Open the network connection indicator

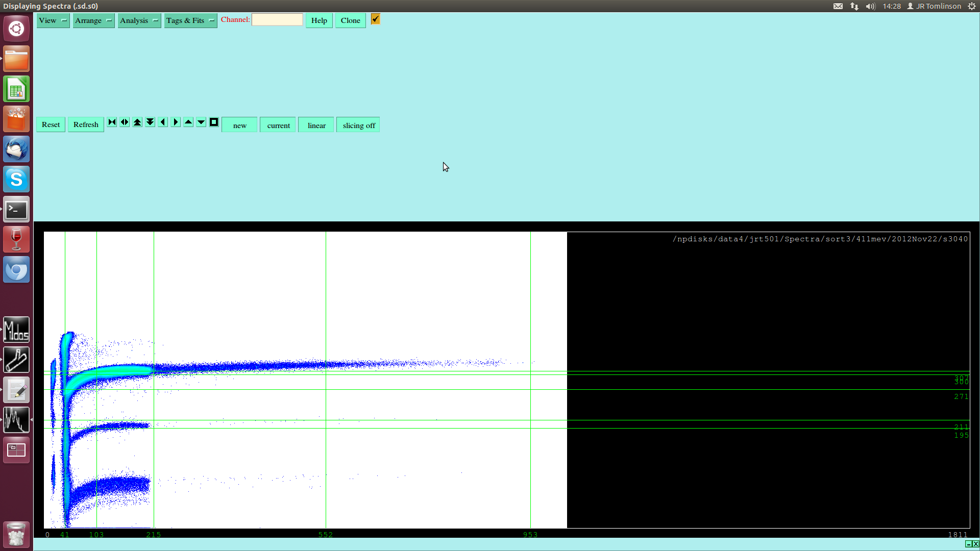tap(854, 6)
